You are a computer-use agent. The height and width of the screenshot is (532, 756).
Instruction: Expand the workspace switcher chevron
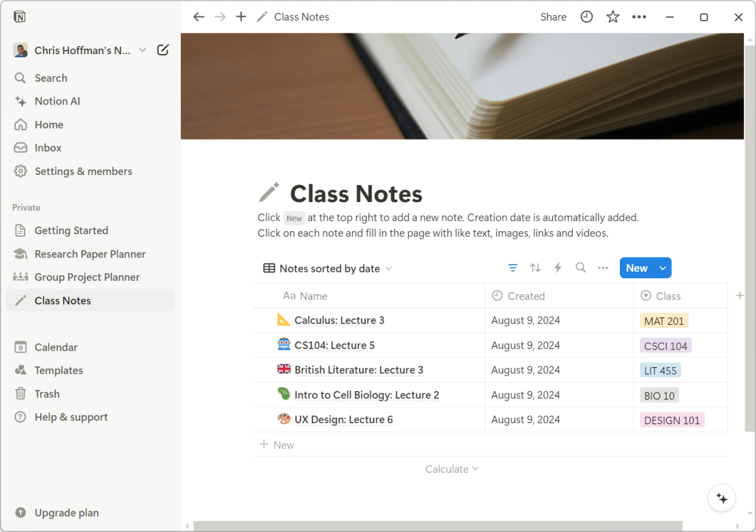coord(142,50)
